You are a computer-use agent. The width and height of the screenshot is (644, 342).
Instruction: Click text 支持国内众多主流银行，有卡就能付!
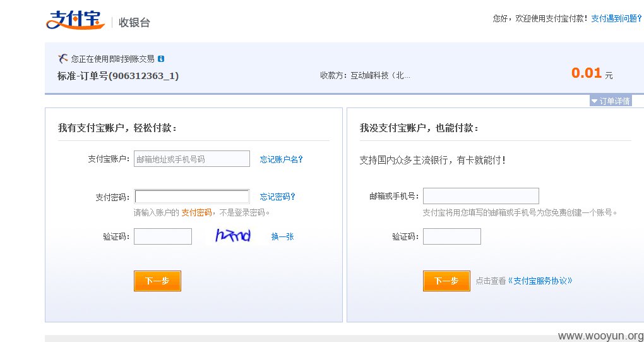[x=433, y=160]
